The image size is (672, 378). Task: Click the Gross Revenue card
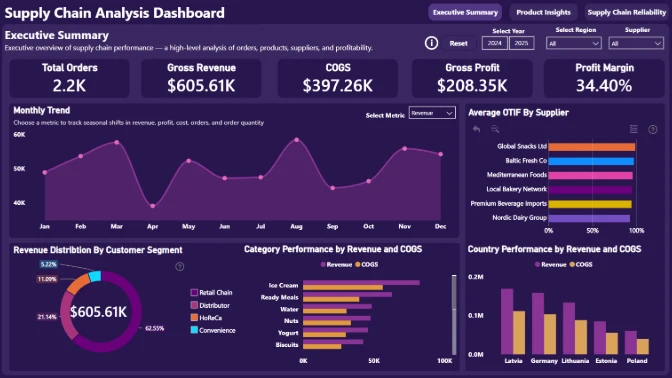pos(201,78)
